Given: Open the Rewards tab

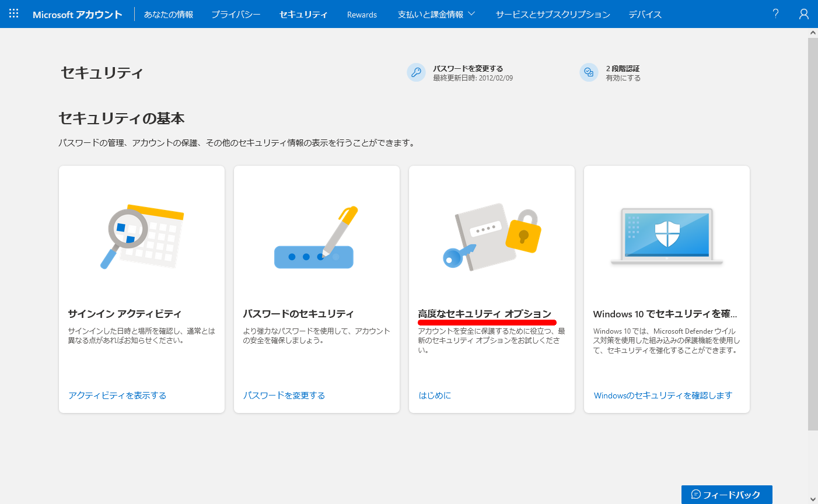Looking at the screenshot, I should point(362,15).
